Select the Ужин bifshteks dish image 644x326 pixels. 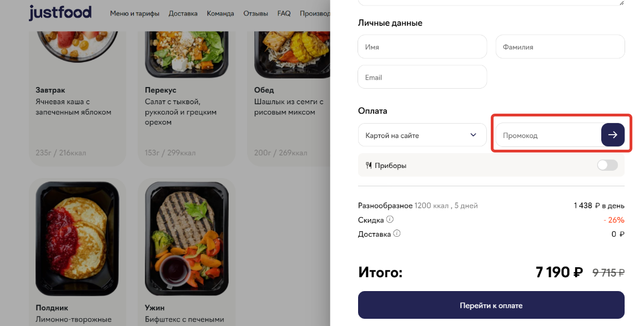point(187,238)
